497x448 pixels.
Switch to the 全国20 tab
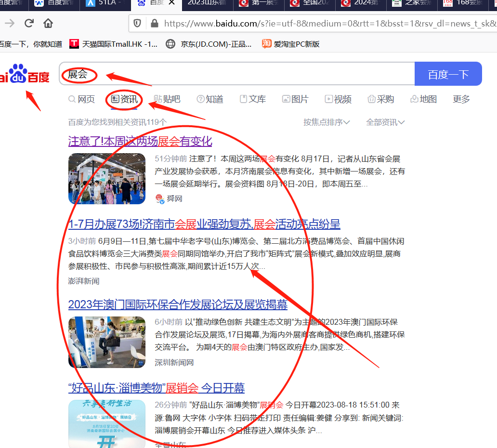[x=310, y=3]
